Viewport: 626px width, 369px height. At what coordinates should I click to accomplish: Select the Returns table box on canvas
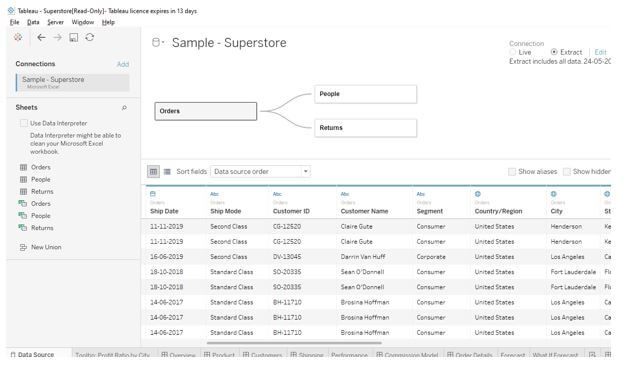[x=365, y=128]
